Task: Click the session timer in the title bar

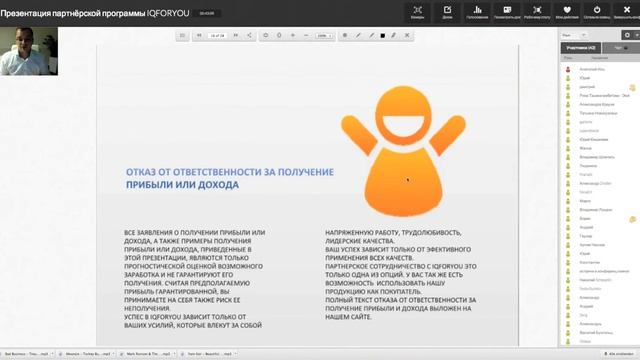Action: click(x=207, y=13)
